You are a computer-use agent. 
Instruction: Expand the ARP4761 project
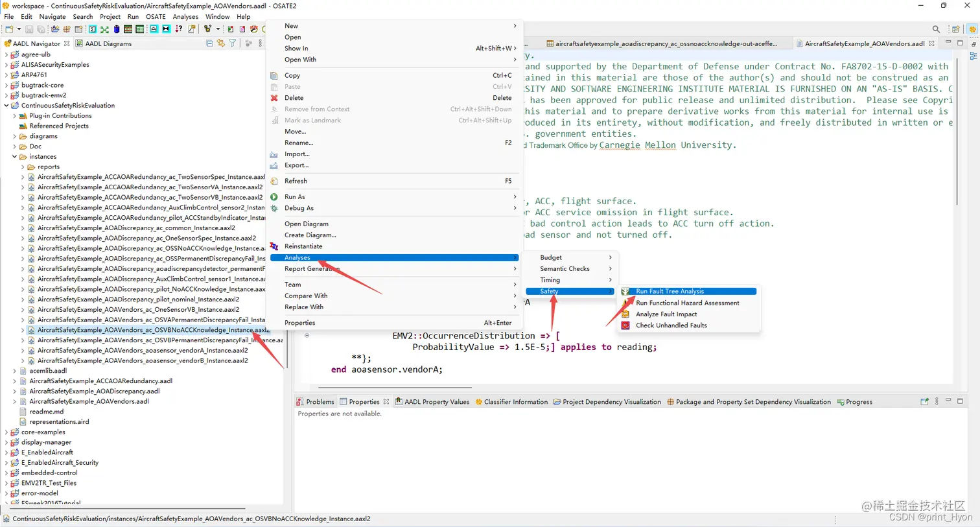pyautogui.click(x=6, y=75)
